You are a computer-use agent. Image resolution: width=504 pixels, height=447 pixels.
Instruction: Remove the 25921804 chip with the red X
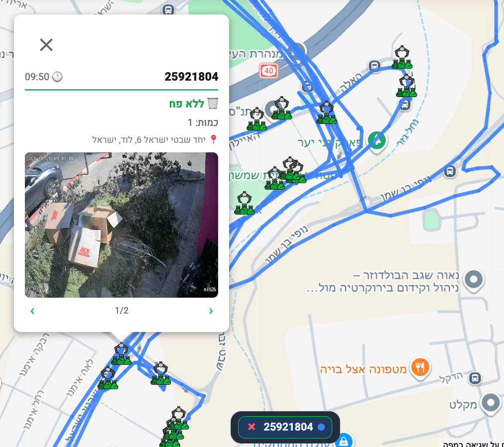252,427
